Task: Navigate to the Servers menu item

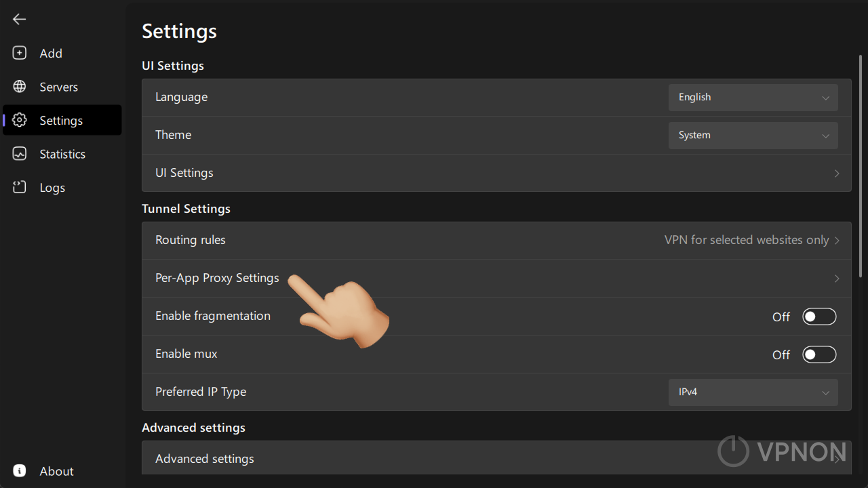Action: point(58,87)
